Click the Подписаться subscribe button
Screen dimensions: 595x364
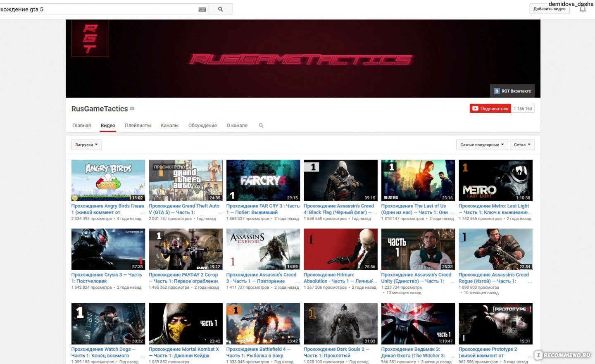pyautogui.click(x=490, y=109)
